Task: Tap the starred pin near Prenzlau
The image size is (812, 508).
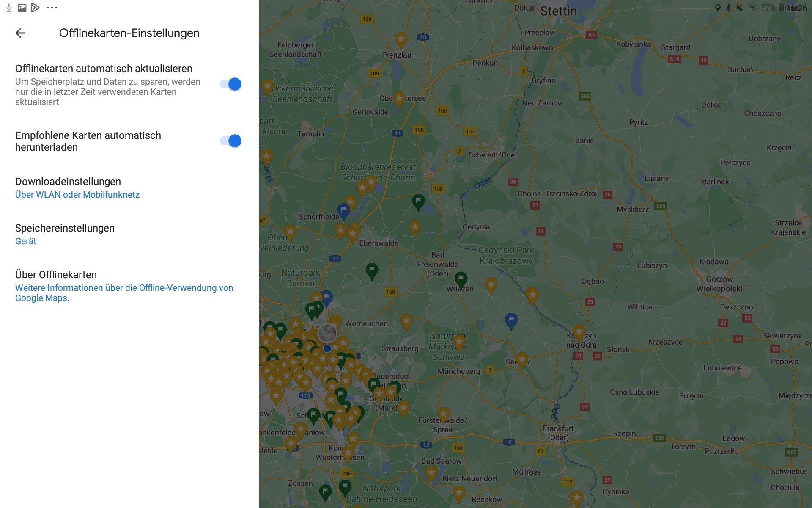Action: (x=401, y=40)
